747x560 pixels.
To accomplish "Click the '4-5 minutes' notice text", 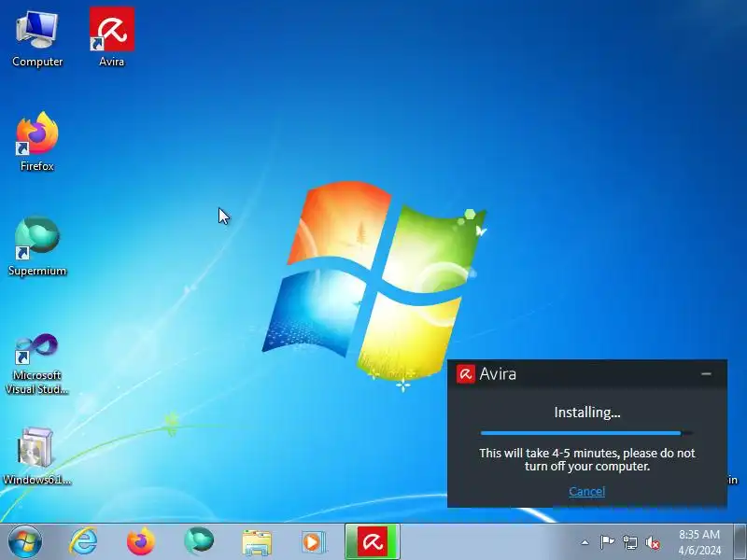I will coord(587,459).
